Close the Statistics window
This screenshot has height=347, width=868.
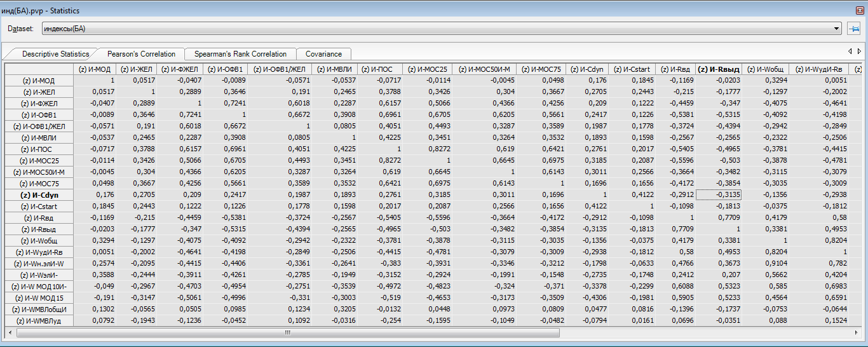[860, 10]
